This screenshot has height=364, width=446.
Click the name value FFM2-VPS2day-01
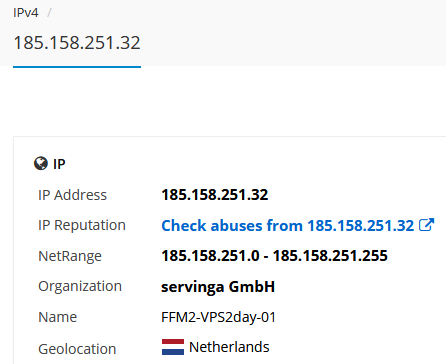click(219, 317)
